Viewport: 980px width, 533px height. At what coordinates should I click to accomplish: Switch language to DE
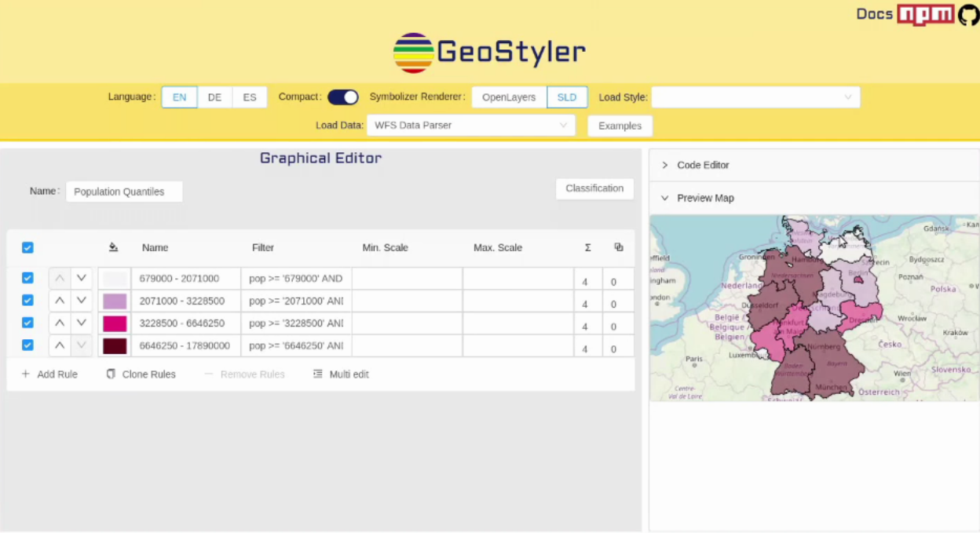point(214,97)
